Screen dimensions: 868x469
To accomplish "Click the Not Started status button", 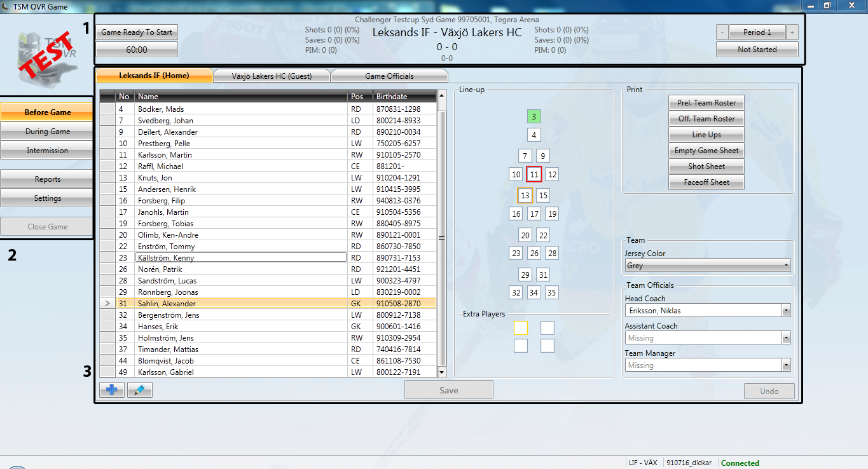I will point(757,50).
